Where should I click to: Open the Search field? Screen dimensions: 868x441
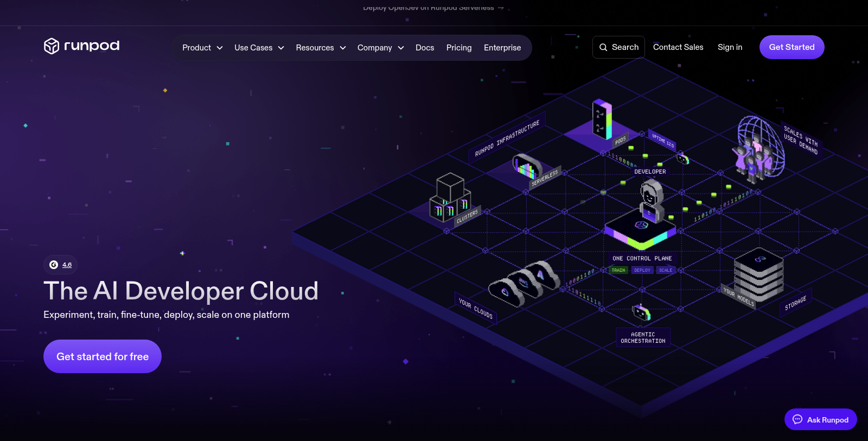click(618, 47)
